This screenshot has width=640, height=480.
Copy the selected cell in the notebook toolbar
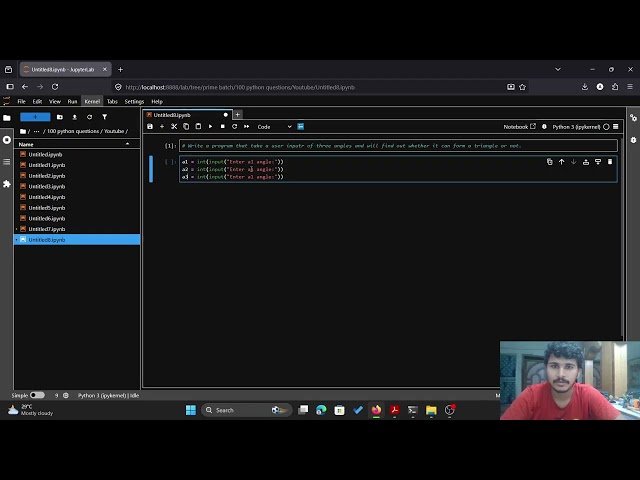[186, 127]
